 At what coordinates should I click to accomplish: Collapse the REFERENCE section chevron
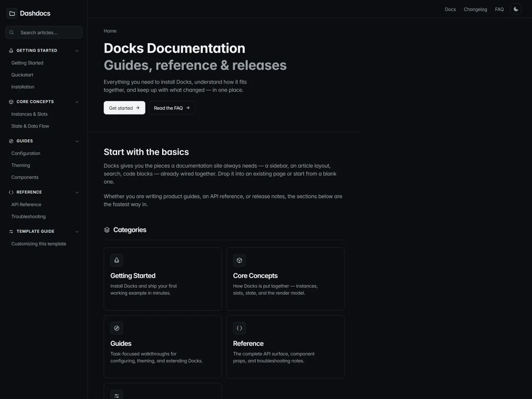click(77, 192)
